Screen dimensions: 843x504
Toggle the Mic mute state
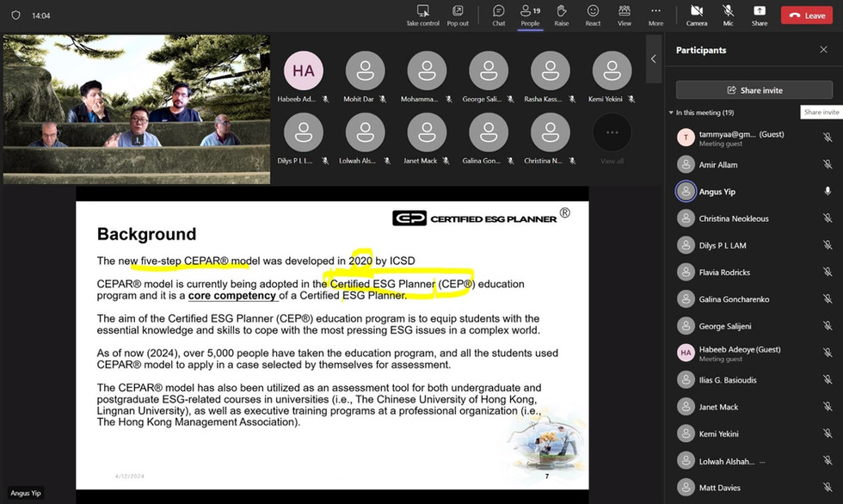[x=728, y=15]
